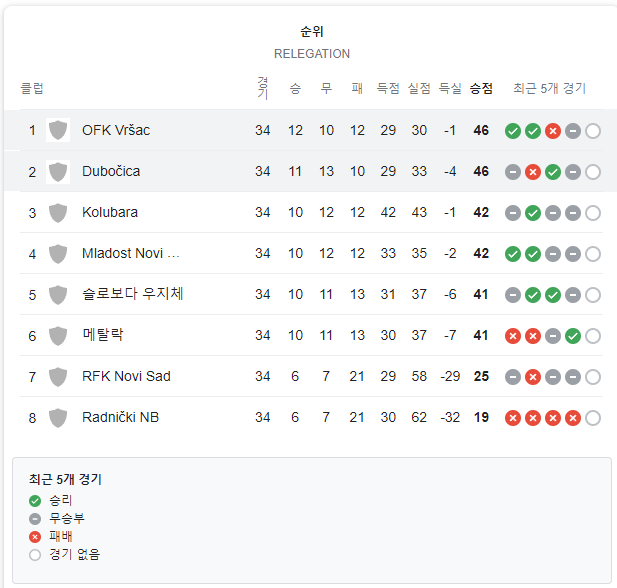This screenshot has height=588, width=617.
Task: Open the Mladost Novi team link
Action: (x=131, y=253)
